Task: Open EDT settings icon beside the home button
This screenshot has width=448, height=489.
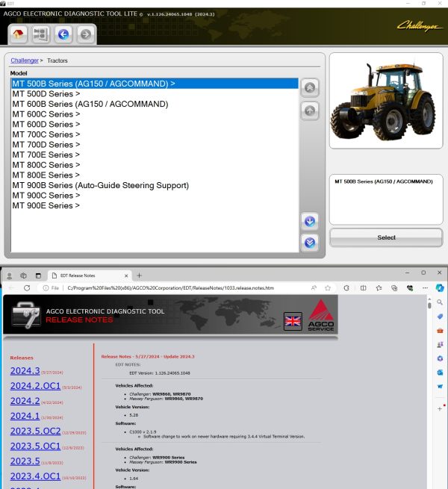Action: pyautogui.click(x=40, y=34)
